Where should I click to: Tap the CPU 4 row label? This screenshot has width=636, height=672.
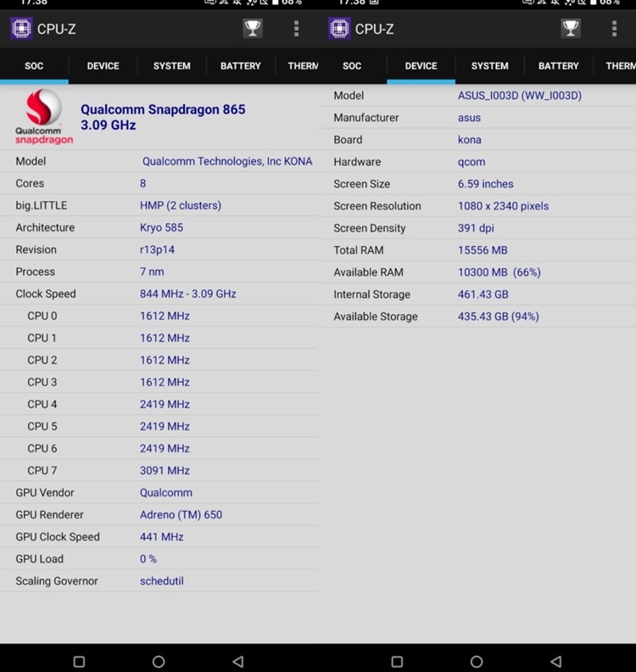(42, 405)
